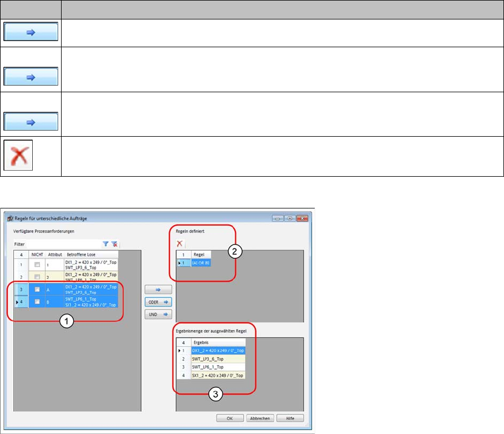Select the row header 4 of attribute B
The image size is (504, 434).
[x=21, y=302]
